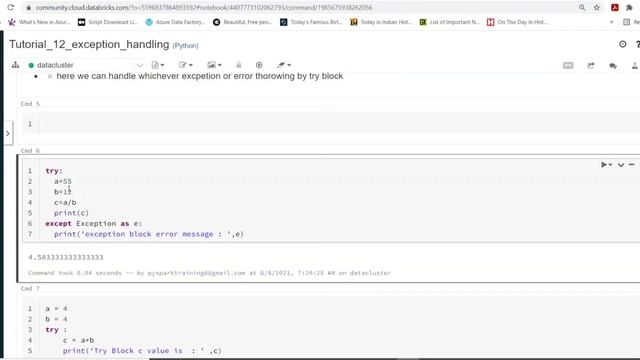Open the Clear state eraser dropdown
The width and height of the screenshot is (640, 360).
pyautogui.click(x=284, y=65)
